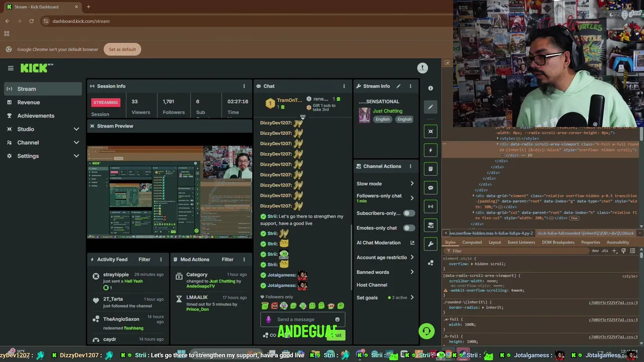644x362 pixels.
Task: Click the microphone icon in the message box
Action: (x=268, y=319)
